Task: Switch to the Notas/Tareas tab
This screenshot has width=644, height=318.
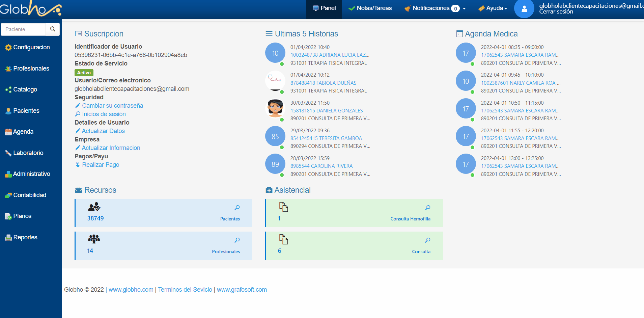Action: click(370, 8)
